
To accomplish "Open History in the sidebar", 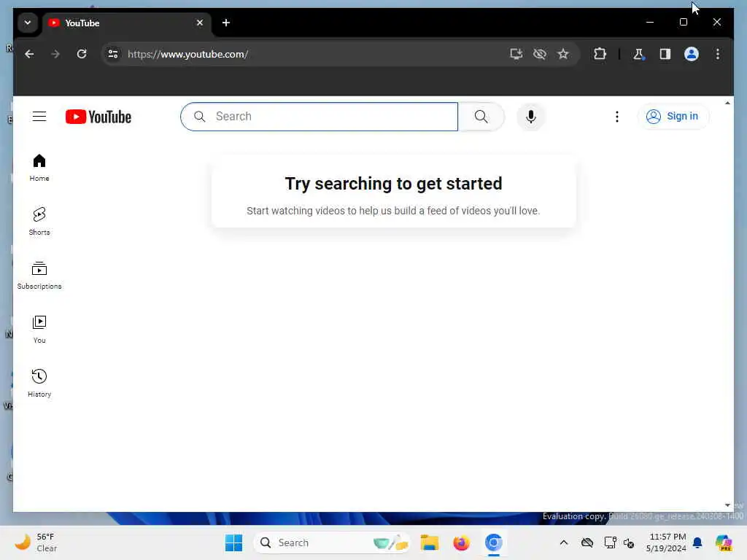I will (x=39, y=383).
